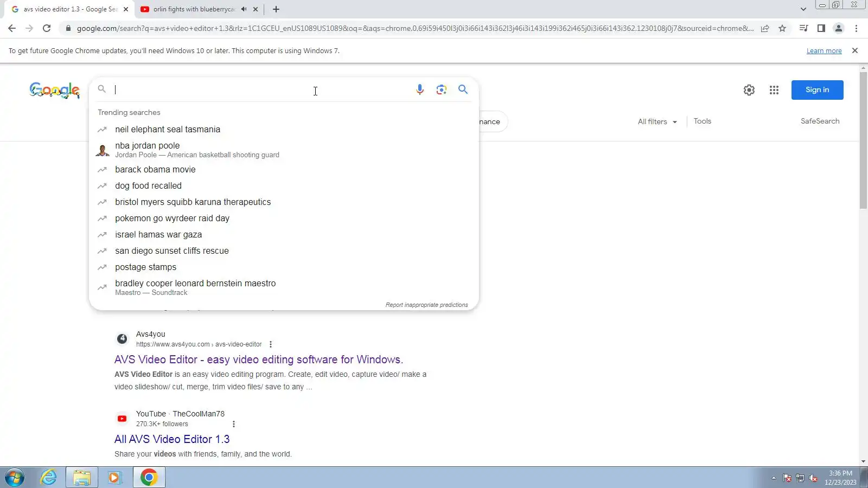Screen dimensions: 868x488
Task: Click the page vertical scrollbar thumb
Action: 863,141
